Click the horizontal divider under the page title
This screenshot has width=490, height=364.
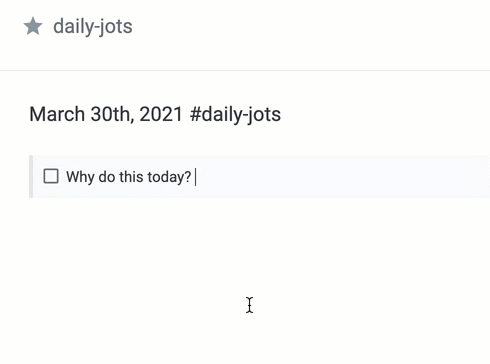coord(245,70)
